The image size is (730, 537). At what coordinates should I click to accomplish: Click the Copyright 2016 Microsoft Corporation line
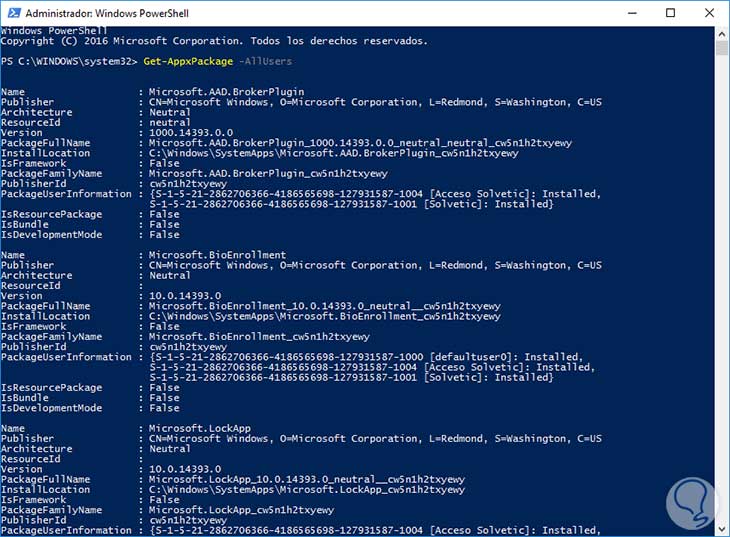click(214, 41)
